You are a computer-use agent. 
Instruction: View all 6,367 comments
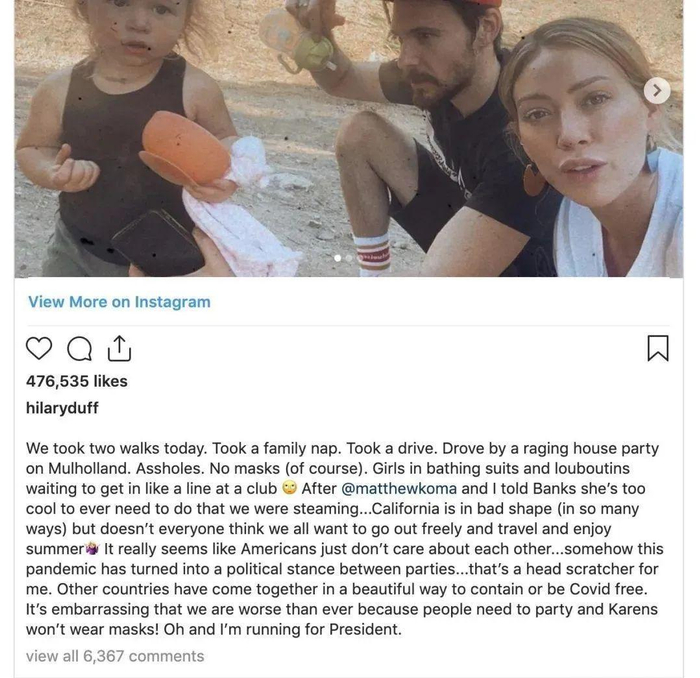(x=115, y=656)
